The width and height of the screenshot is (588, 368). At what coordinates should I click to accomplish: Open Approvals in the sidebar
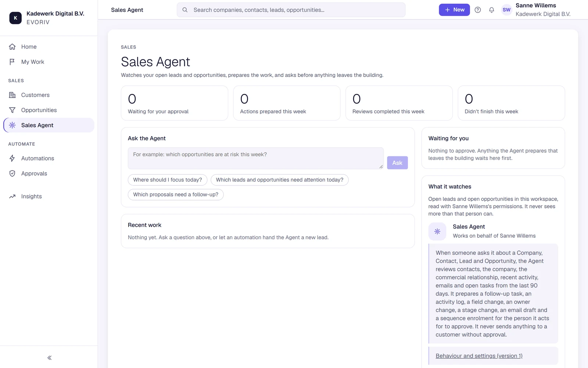pyautogui.click(x=49, y=173)
